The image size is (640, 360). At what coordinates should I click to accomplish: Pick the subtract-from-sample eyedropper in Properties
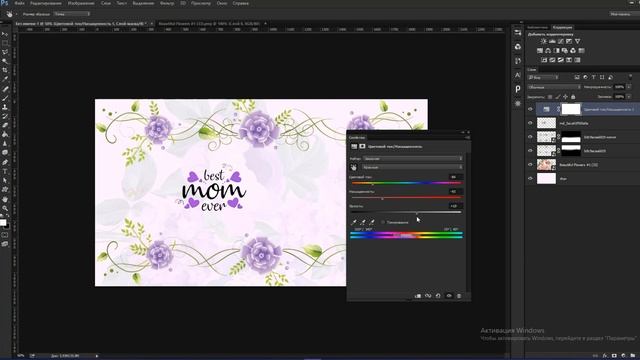(x=371, y=222)
